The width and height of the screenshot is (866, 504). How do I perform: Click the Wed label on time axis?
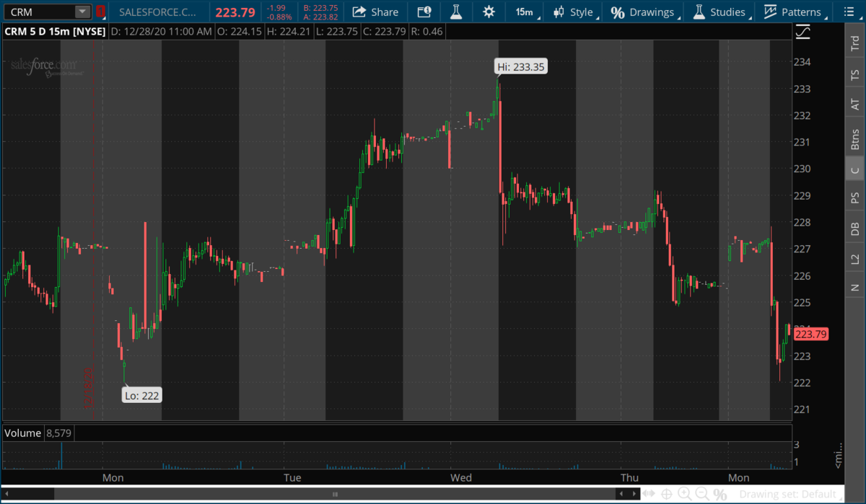coord(461,477)
